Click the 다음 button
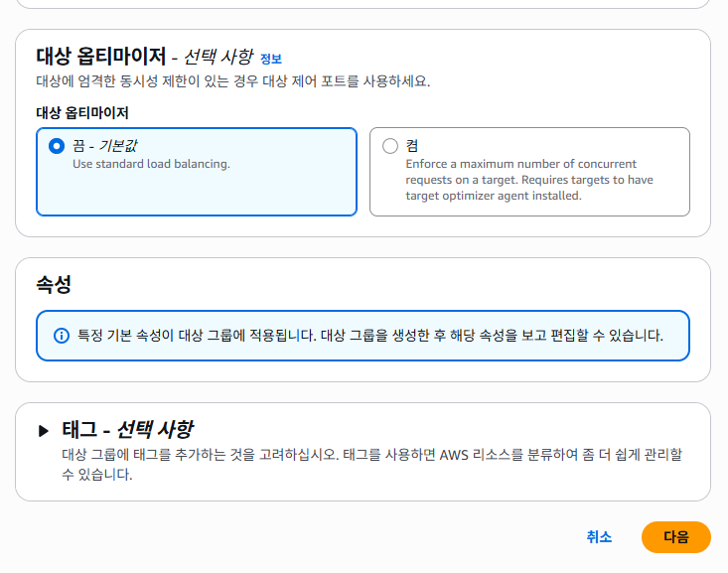 pos(676,537)
